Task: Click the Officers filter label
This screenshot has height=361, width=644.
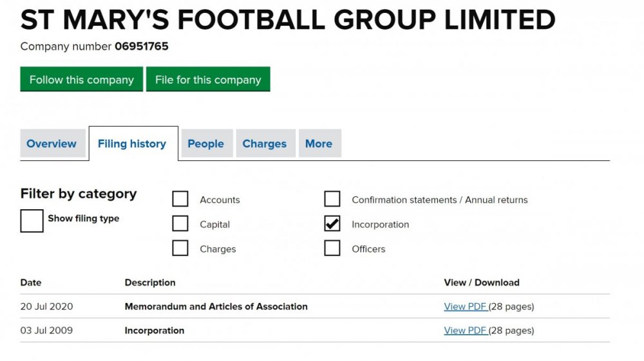Action: (368, 249)
